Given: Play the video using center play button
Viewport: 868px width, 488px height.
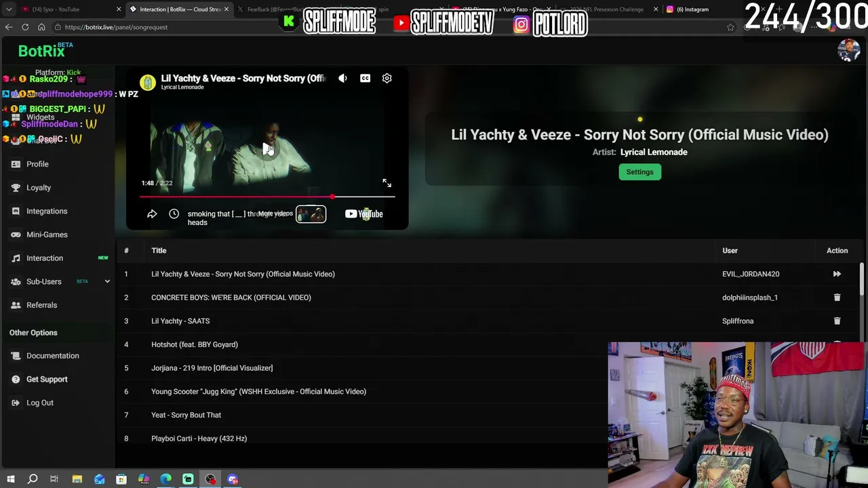Looking at the screenshot, I should click(x=267, y=149).
